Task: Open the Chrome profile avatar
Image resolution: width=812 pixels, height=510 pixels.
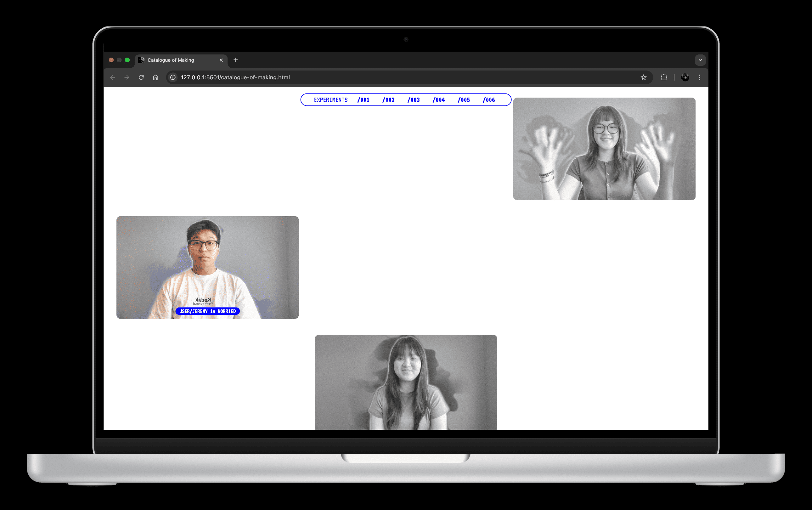Action: (685, 77)
